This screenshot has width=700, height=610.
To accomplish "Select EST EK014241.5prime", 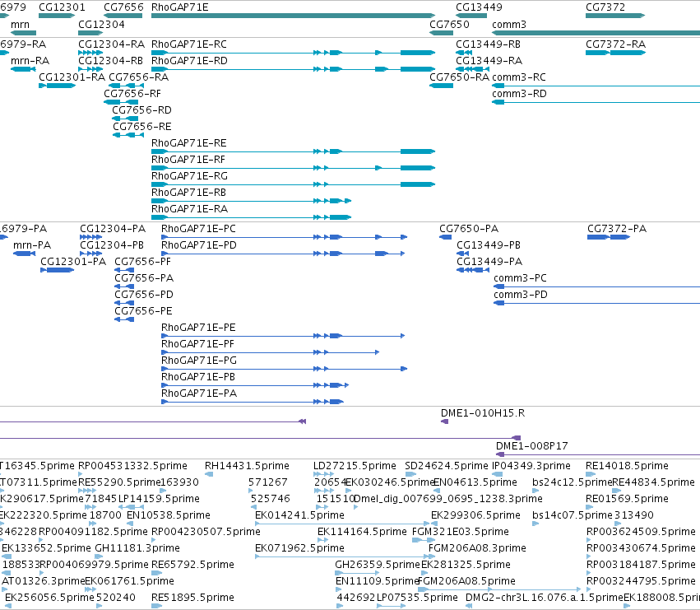I will click(x=342, y=524).
